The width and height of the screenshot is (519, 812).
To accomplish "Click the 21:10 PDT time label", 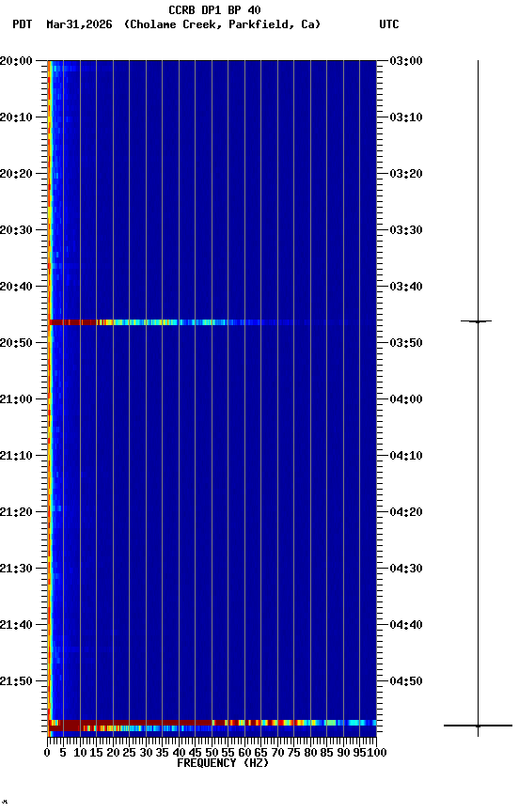I will pos(16,456).
